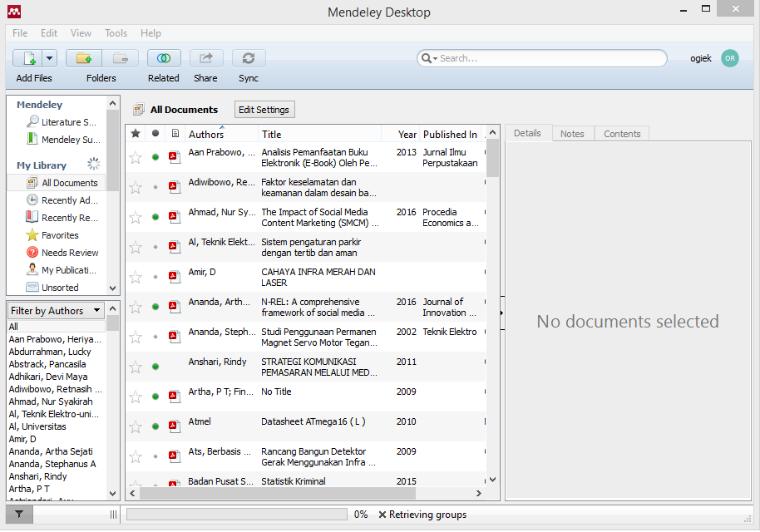Select All in the authors filter list
The image size is (760, 532).
[x=57, y=327]
